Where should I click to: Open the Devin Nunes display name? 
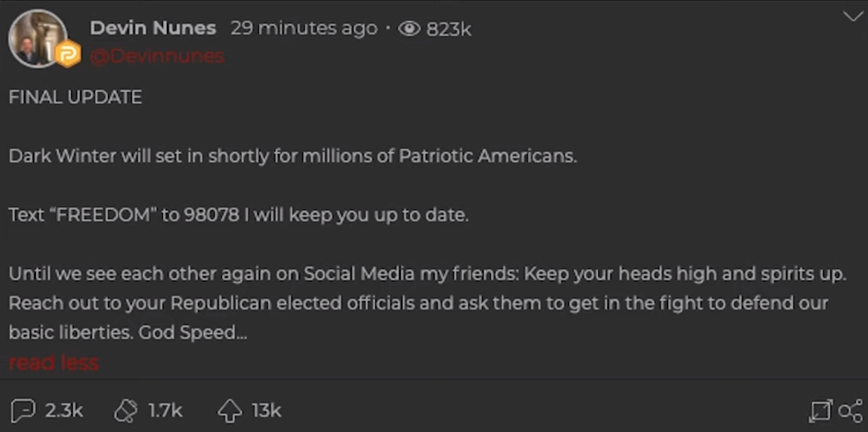[x=152, y=29]
